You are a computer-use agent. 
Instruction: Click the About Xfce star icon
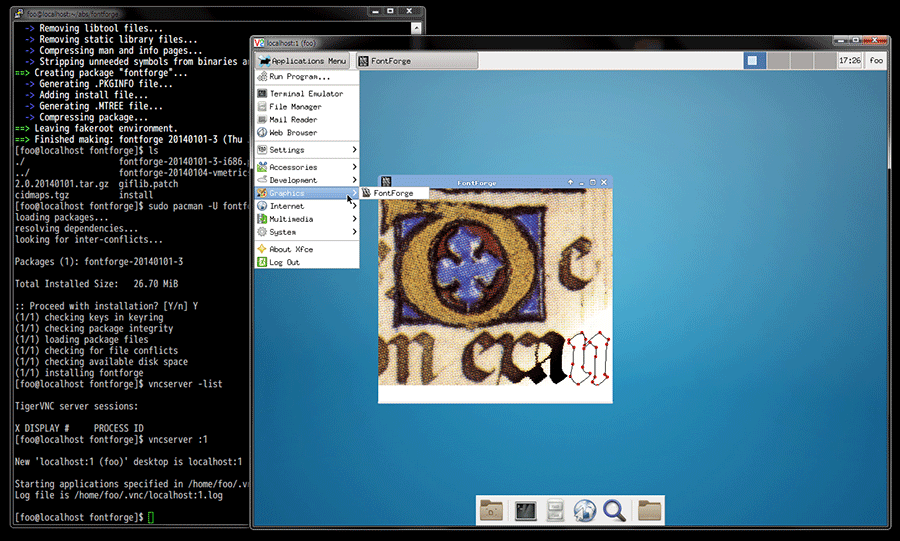(x=262, y=249)
